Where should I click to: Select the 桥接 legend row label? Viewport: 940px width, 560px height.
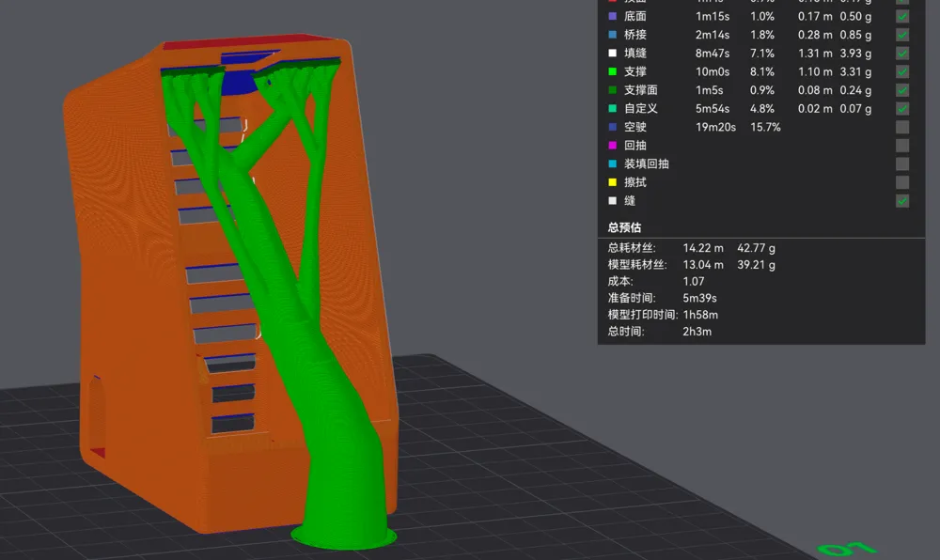(634, 35)
